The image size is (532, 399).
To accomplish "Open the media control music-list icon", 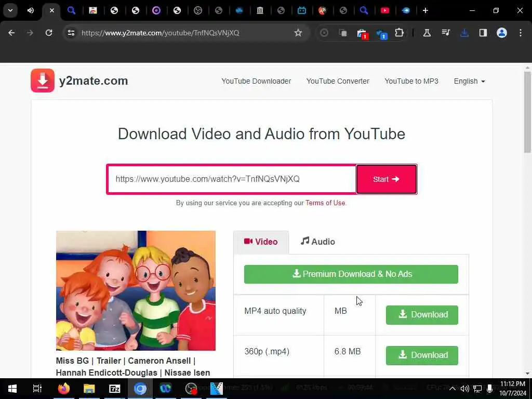I will pyautogui.click(x=446, y=33).
